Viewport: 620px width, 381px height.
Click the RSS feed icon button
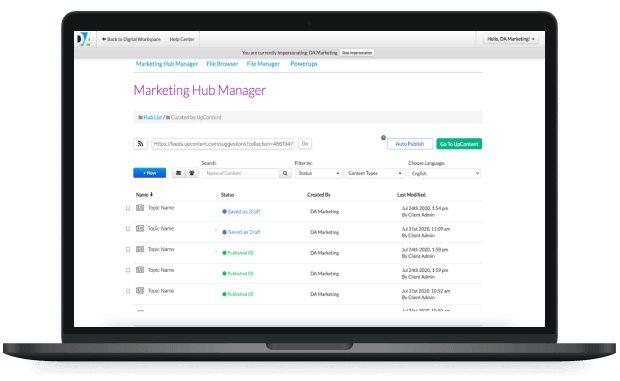pyautogui.click(x=140, y=144)
